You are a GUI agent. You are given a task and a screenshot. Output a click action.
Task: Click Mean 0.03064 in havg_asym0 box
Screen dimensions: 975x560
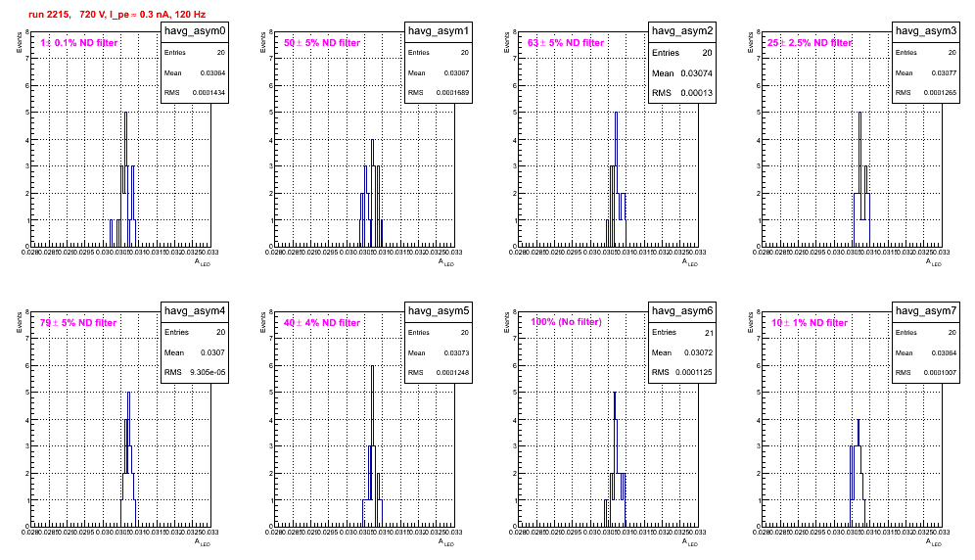[195, 72]
